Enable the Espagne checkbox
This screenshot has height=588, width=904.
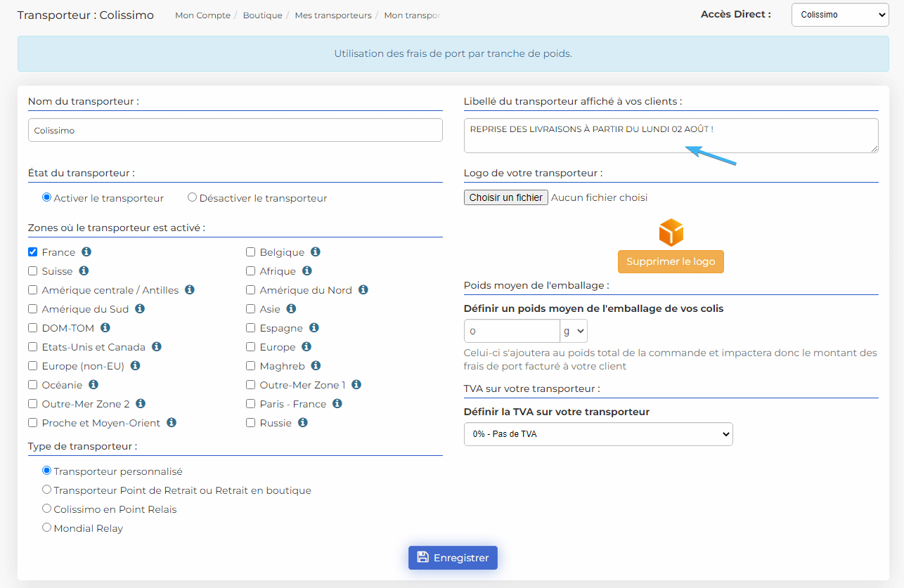(x=251, y=327)
